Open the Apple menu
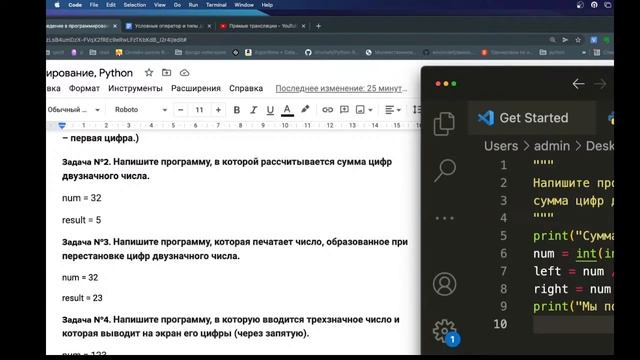 [x=57, y=5]
